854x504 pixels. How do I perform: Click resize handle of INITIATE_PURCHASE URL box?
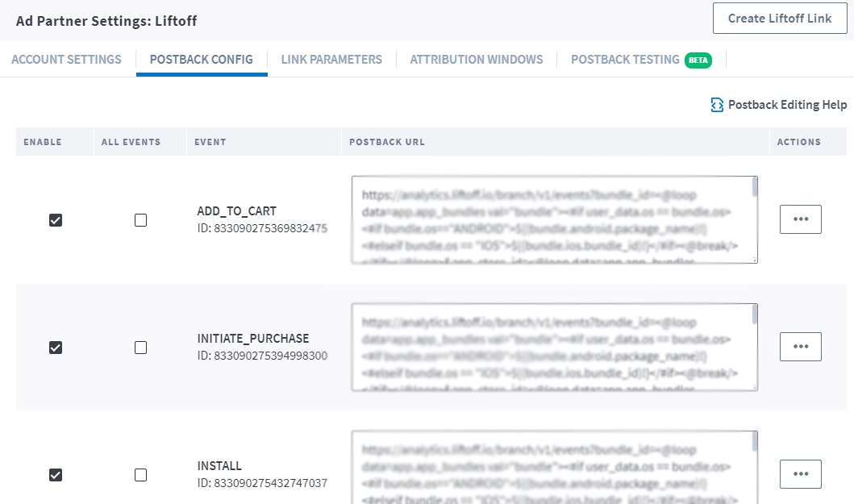(754, 387)
